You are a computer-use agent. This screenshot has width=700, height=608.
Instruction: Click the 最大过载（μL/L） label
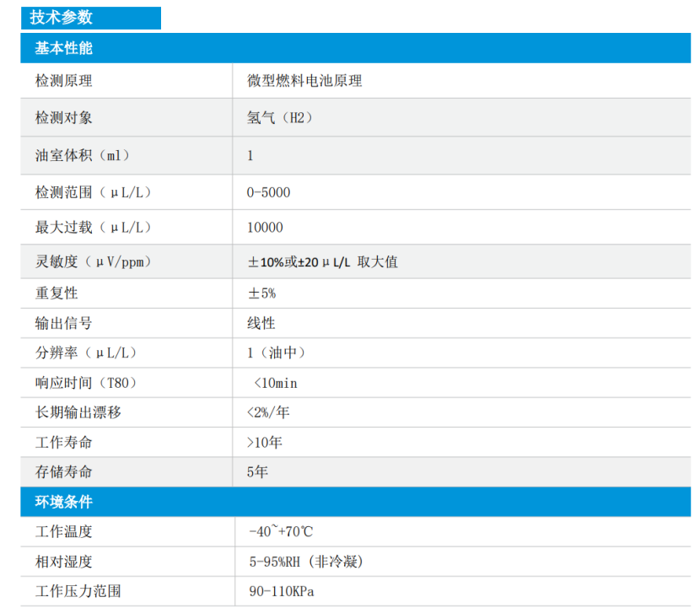pyautogui.click(x=94, y=227)
